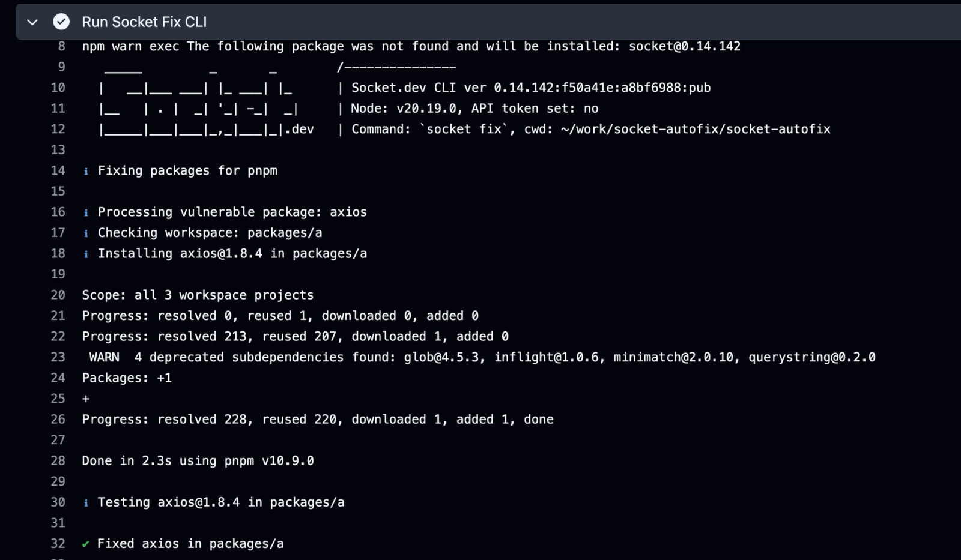Click the Done in 2.3s log line
Image resolution: width=961 pixels, height=560 pixels.
(198, 460)
